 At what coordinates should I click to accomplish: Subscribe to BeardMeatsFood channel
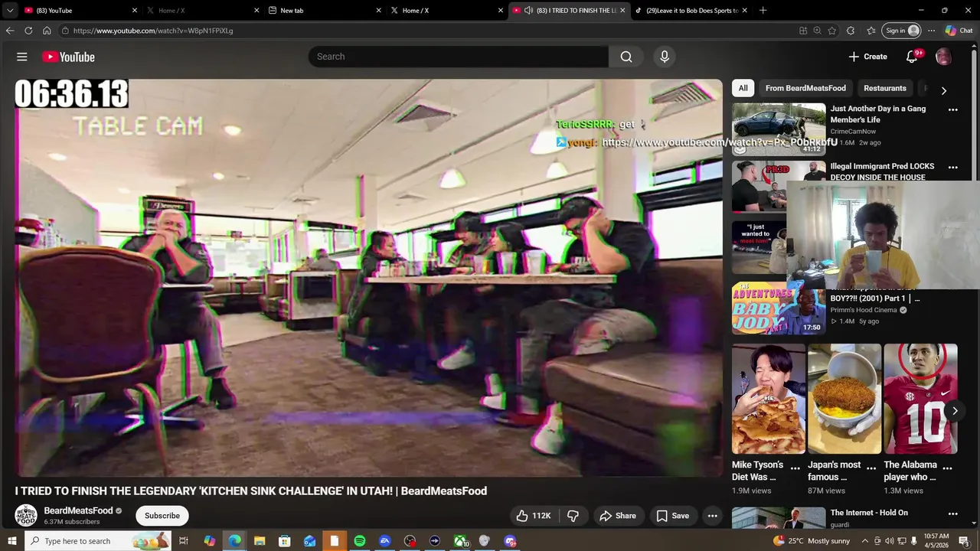[x=162, y=516]
